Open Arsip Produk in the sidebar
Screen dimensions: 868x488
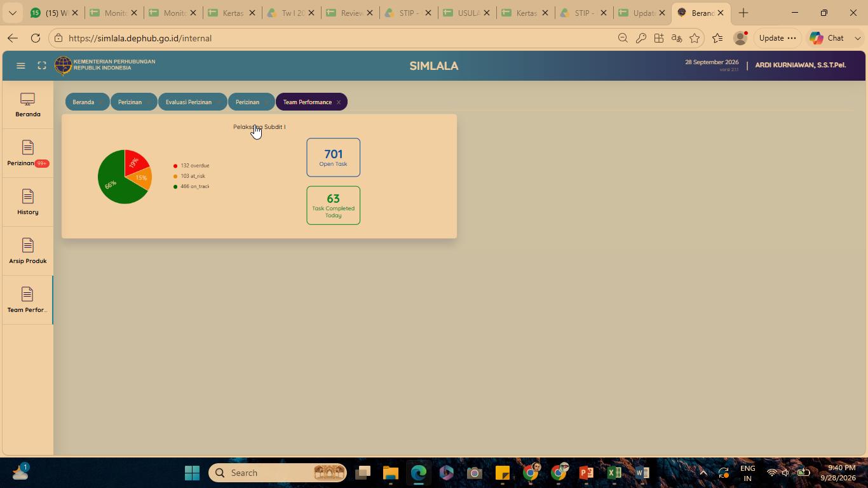tap(28, 252)
